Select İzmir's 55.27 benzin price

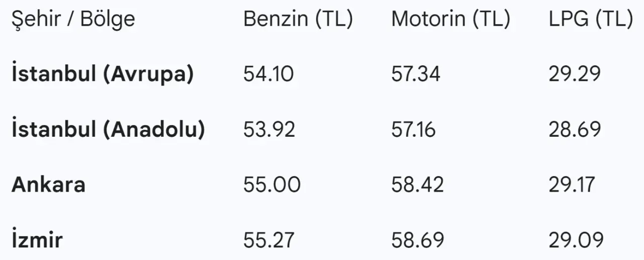pos(269,240)
